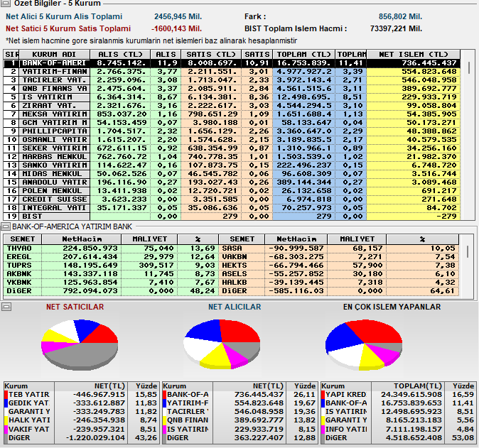Select the GCM YATIRIM M row
The width and height of the screenshot is (479, 448).
tap(232, 123)
